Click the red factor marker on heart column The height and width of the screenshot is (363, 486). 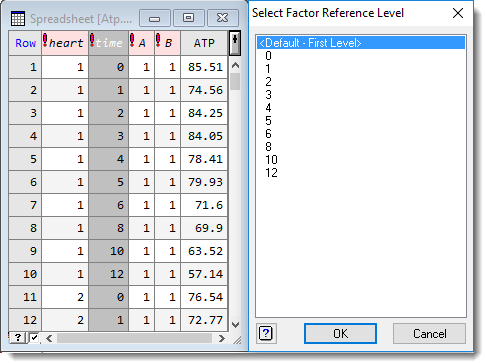click(x=45, y=40)
